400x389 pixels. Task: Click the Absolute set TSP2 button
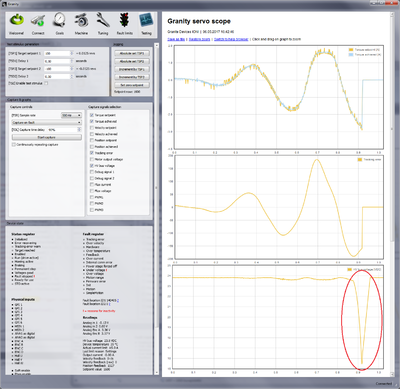132,61
